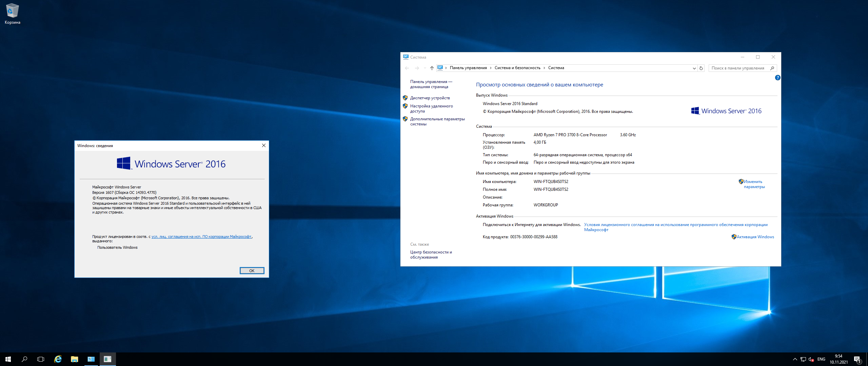868x366 pixels.
Task: Minimize the Система window
Action: [x=742, y=57]
